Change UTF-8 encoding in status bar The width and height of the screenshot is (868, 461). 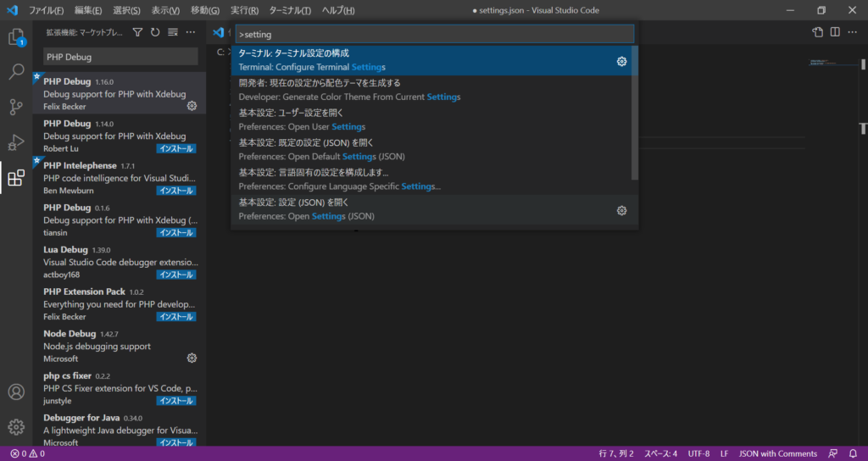698,454
